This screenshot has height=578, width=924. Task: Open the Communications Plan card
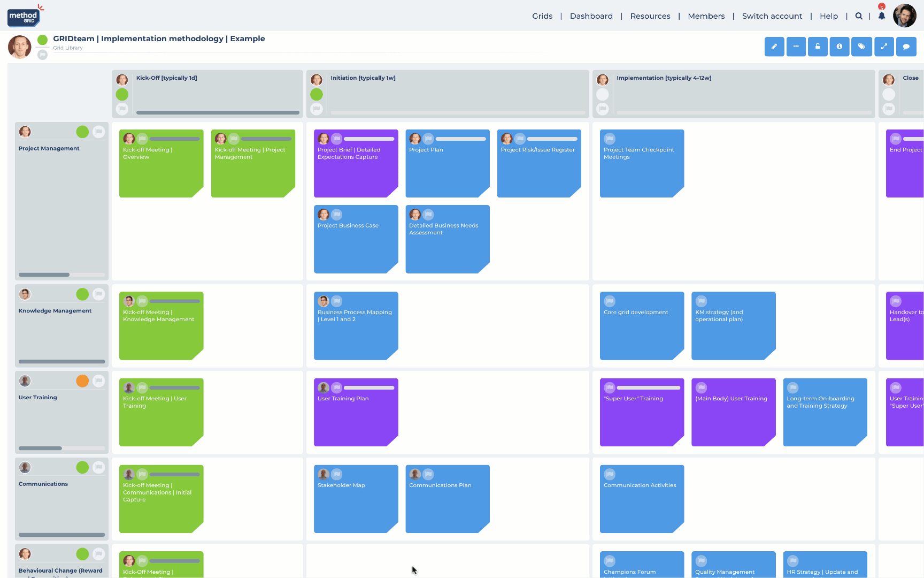448,499
